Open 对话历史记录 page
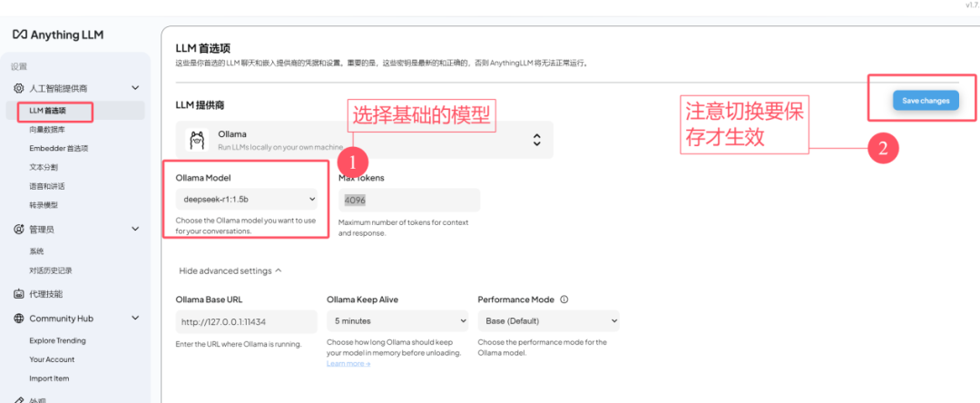Screen dimensions: 980x403 (x=51, y=270)
